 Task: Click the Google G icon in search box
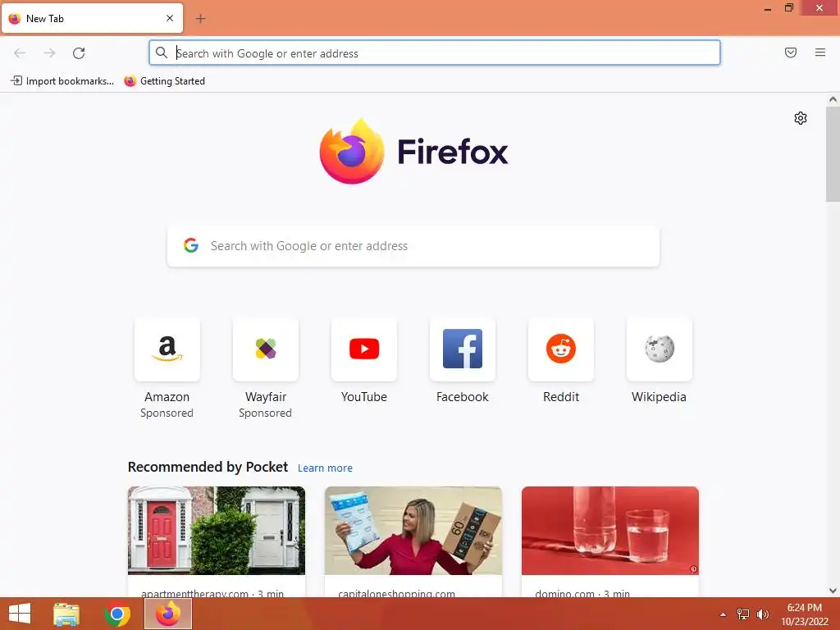(x=190, y=245)
